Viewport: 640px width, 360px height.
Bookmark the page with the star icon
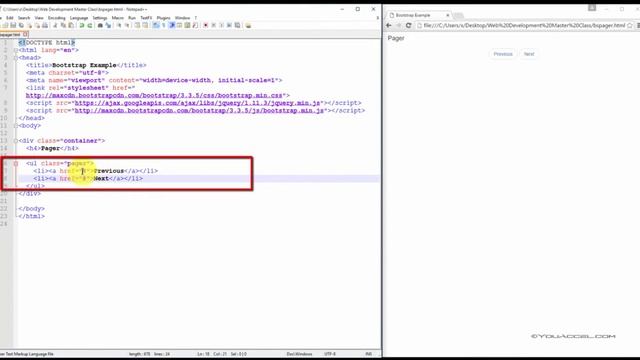point(629,25)
